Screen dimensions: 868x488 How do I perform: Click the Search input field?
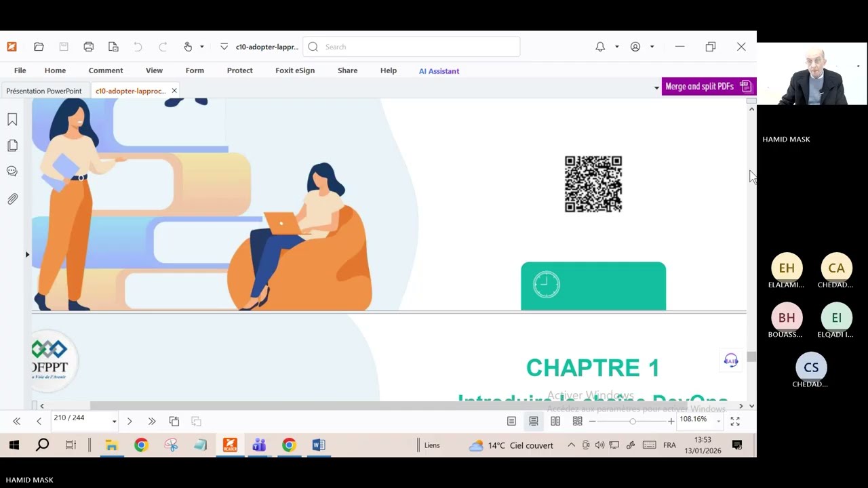(x=412, y=47)
